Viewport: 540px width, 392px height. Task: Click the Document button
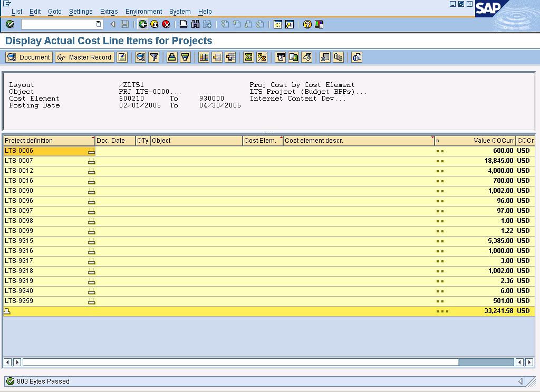click(x=29, y=57)
